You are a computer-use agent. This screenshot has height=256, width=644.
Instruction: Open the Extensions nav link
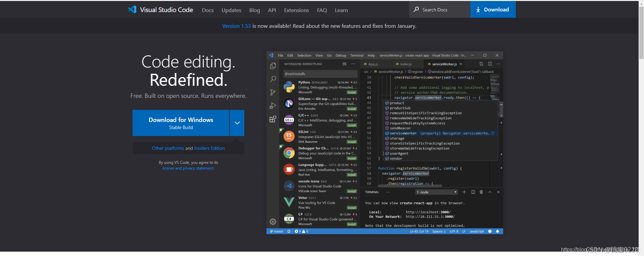point(296,10)
